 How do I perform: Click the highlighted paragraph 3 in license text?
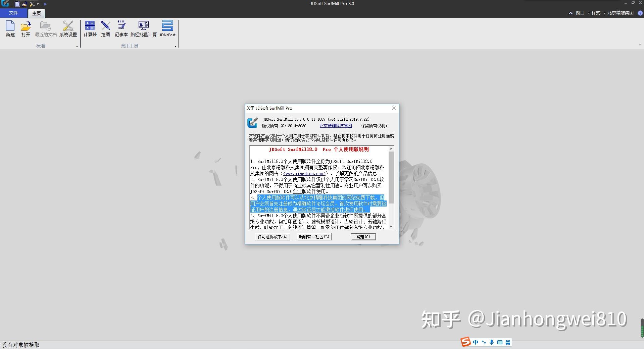click(318, 203)
